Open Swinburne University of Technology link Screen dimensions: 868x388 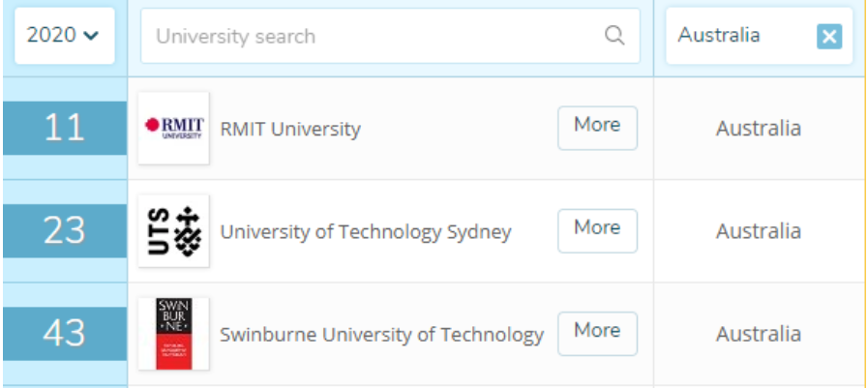point(382,335)
